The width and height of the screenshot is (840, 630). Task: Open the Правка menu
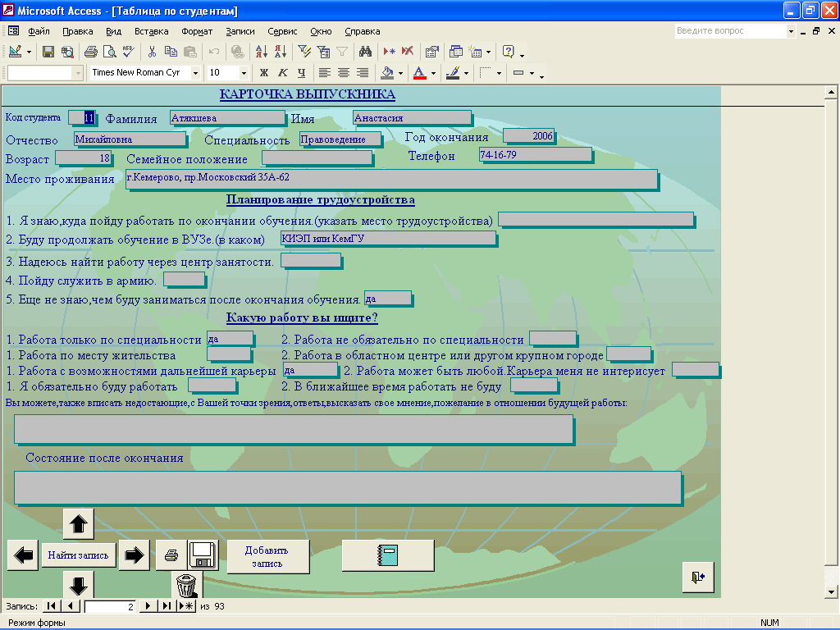78,32
